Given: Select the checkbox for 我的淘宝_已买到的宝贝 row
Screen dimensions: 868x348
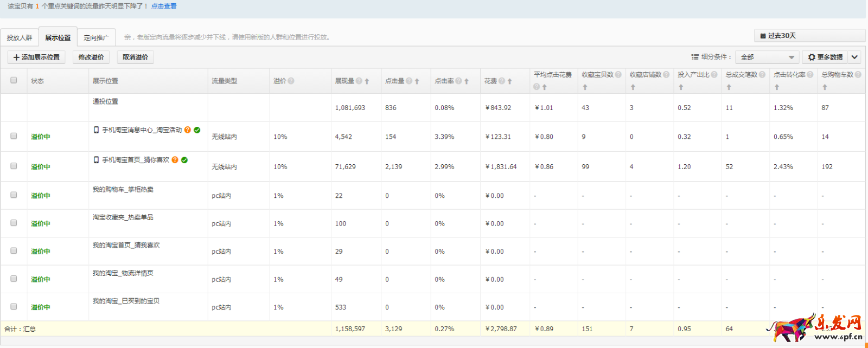Looking at the screenshot, I should [x=14, y=307].
